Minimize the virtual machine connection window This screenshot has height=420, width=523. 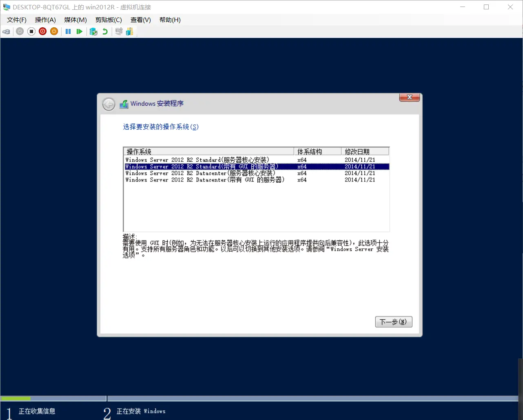point(463,7)
